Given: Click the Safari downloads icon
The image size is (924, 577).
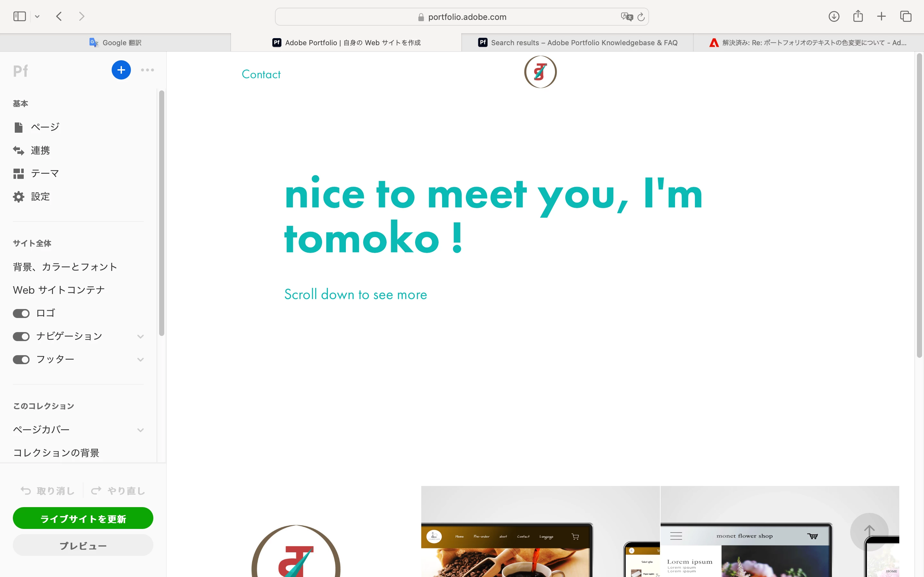Looking at the screenshot, I should [x=834, y=16].
